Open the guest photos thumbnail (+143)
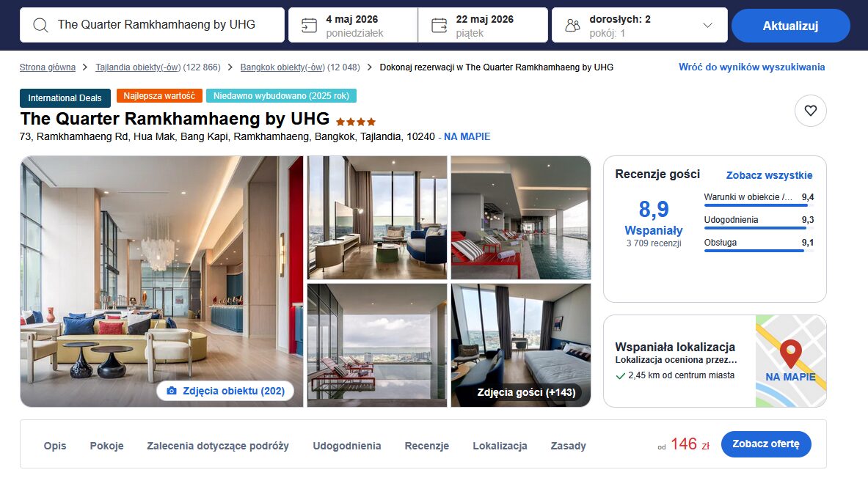Image resolution: width=868 pixels, height=478 pixels. (x=521, y=345)
